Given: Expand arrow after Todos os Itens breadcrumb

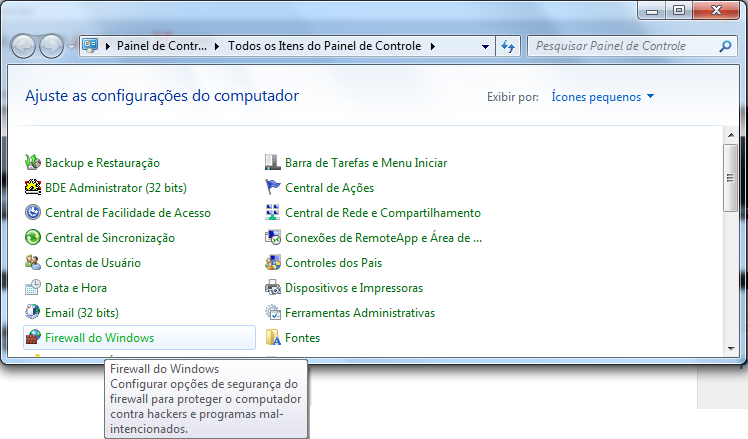Looking at the screenshot, I should (x=433, y=46).
